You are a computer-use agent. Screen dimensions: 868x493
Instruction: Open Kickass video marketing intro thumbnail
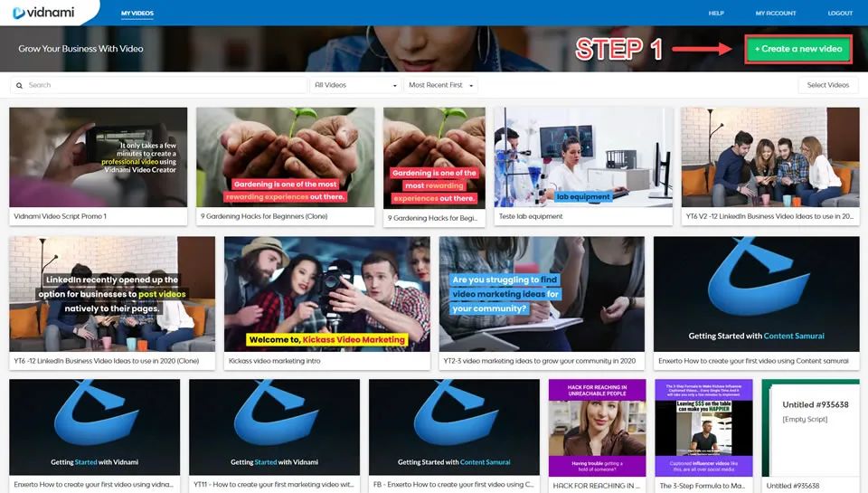327,294
